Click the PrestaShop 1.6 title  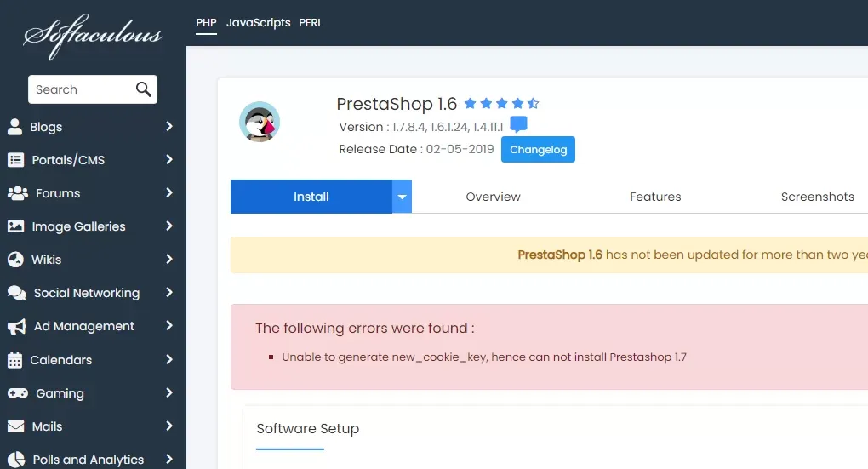click(397, 104)
